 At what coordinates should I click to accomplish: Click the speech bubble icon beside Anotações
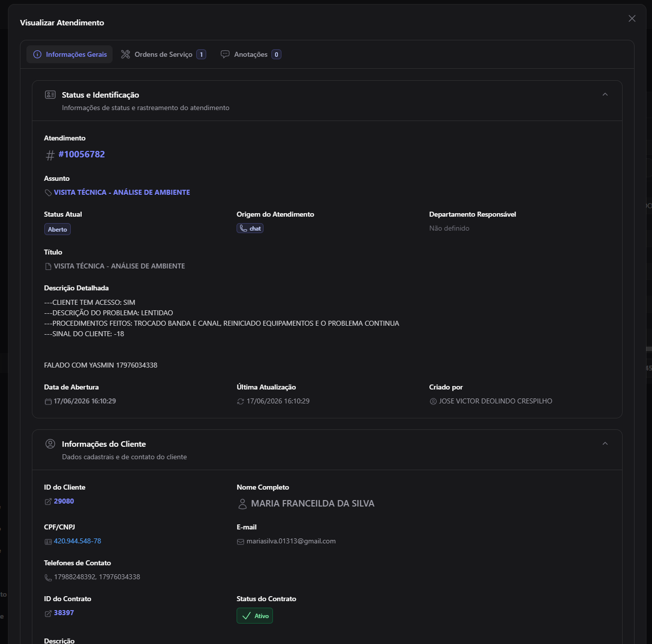225,54
